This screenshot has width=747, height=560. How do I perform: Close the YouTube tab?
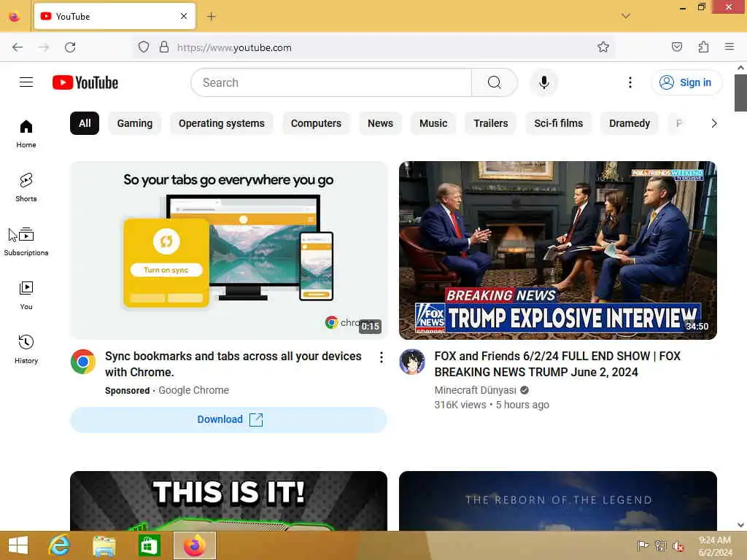click(184, 16)
